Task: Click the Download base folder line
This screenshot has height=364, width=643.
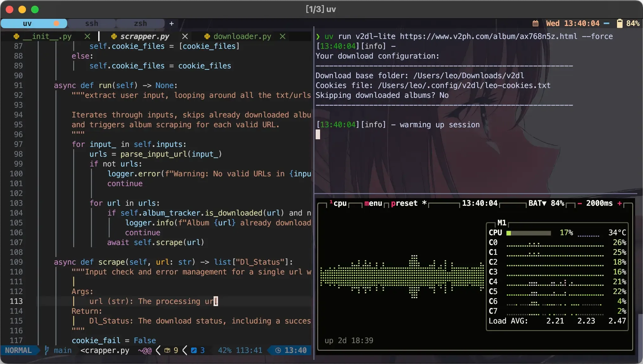Action: (420, 76)
